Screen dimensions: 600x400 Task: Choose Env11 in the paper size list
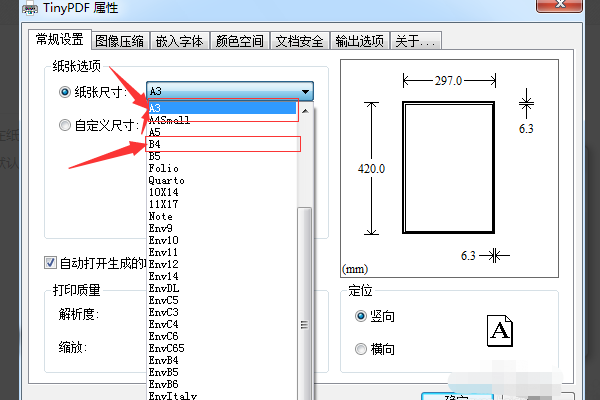coord(222,252)
